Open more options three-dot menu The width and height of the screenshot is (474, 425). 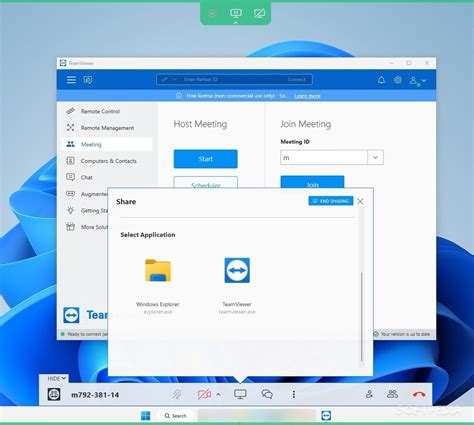point(294,394)
